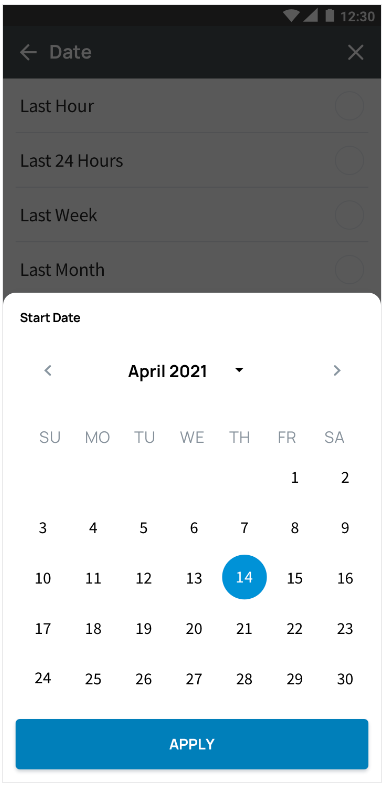Open the month dropdown arrow next to April 2021
The width and height of the screenshot is (385, 785).
coord(239,370)
